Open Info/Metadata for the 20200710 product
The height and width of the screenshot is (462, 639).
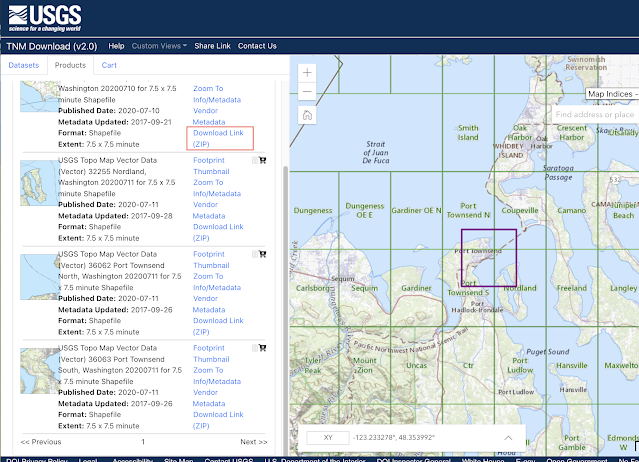point(217,100)
